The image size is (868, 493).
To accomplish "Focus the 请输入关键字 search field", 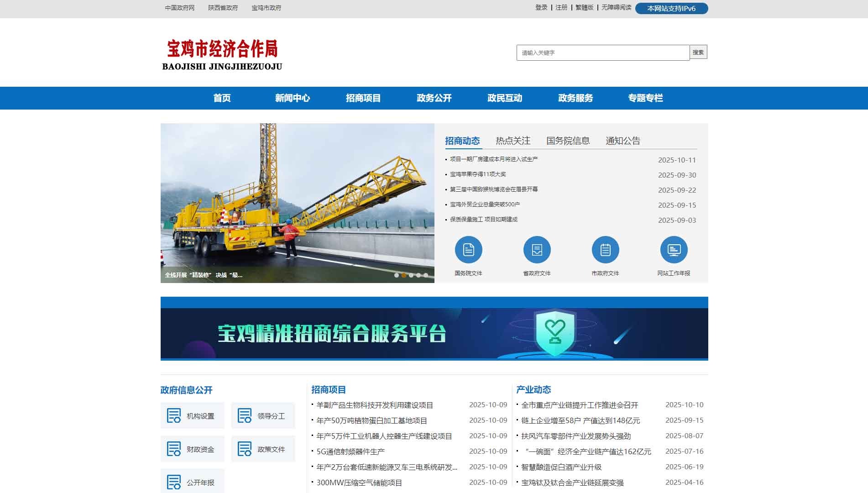I will tap(603, 52).
